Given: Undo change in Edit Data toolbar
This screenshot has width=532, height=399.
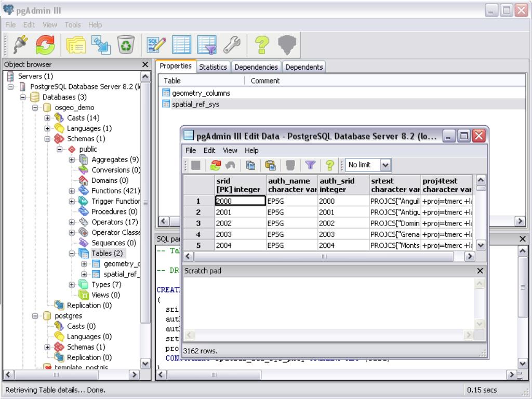Looking at the screenshot, I should click(230, 165).
